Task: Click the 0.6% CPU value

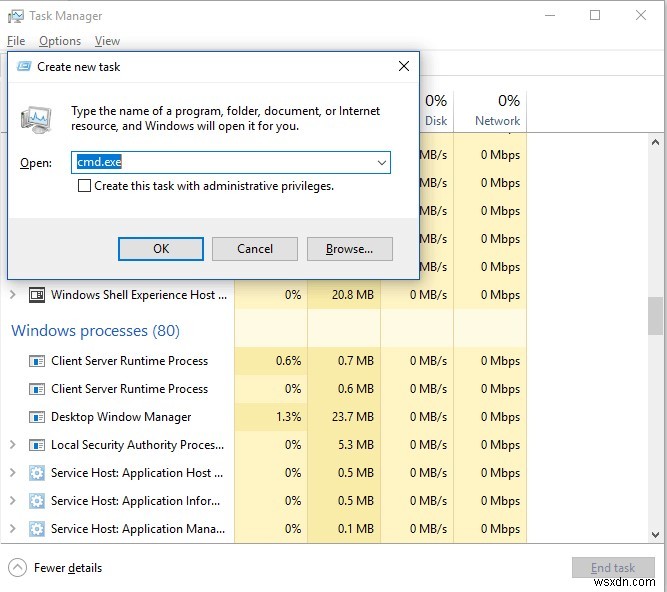Action: coord(288,361)
